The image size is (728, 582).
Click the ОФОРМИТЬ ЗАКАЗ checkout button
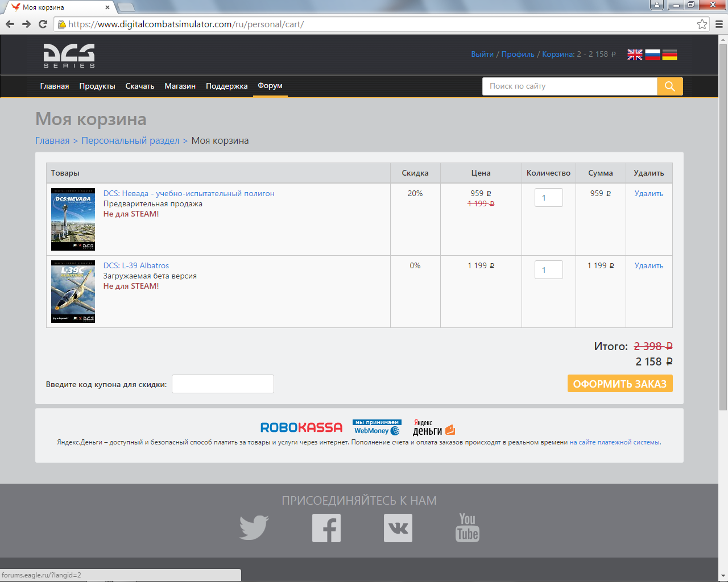coord(620,384)
